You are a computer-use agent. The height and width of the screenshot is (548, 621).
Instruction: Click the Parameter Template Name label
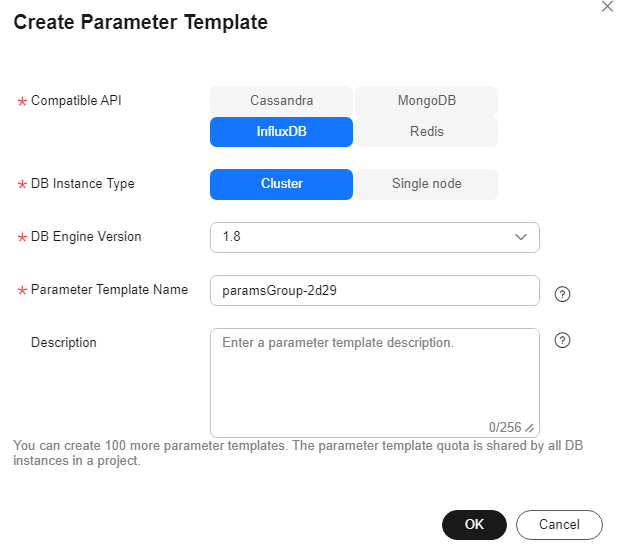coord(109,289)
